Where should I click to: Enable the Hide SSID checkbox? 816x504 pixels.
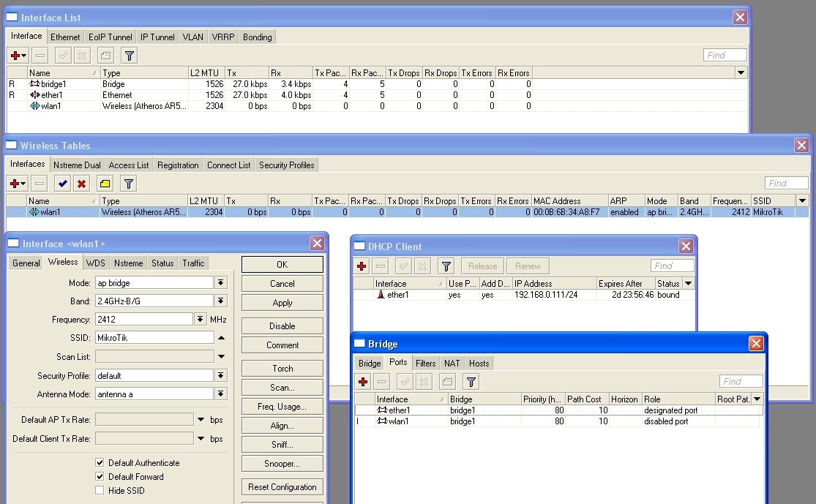pos(100,491)
